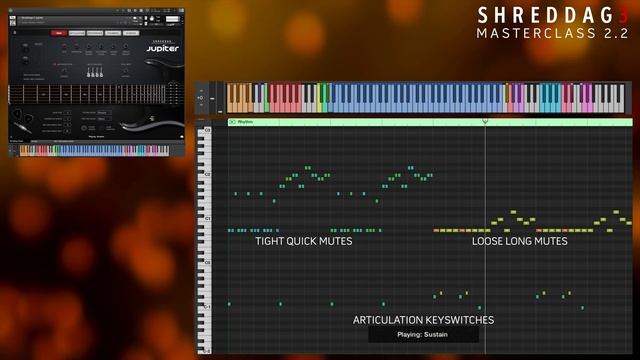Viewport: 640px width, 360px height.
Task: Select the first keyswitch note at C-1
Action: click(229, 304)
